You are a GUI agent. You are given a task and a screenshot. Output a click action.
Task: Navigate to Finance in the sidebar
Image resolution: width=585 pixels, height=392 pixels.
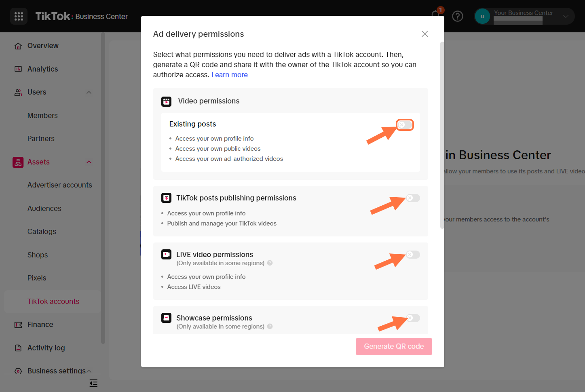click(40, 324)
